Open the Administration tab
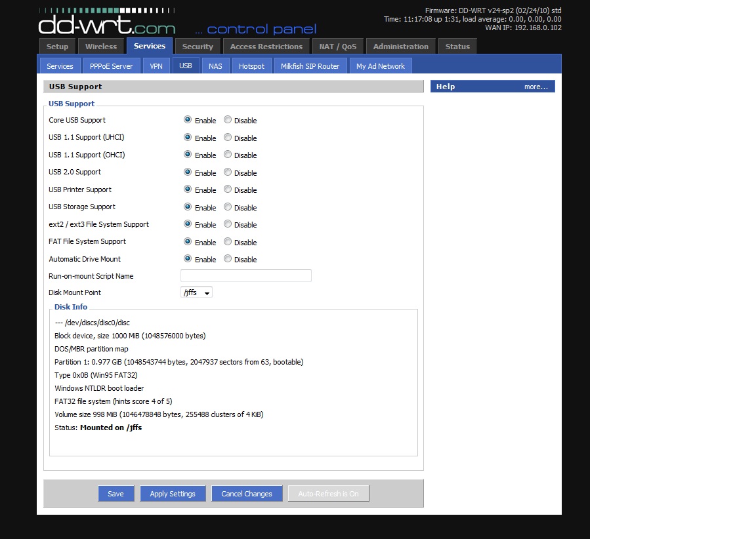 [400, 47]
